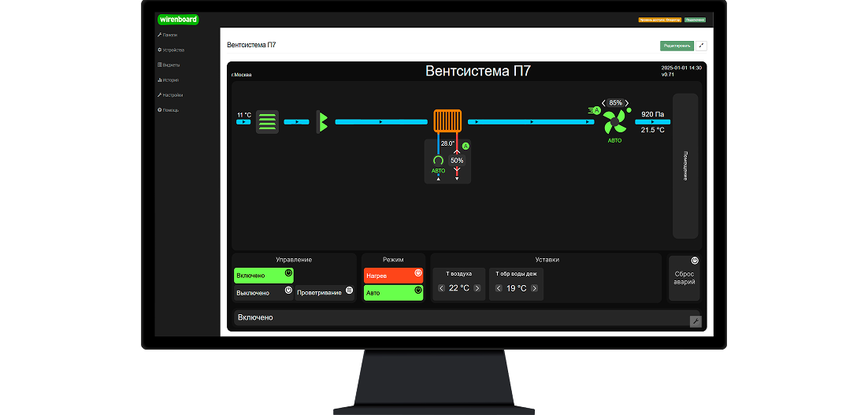Select the green air damper icon
Image resolution: width=868 pixels, height=415 pixels.
point(322,122)
